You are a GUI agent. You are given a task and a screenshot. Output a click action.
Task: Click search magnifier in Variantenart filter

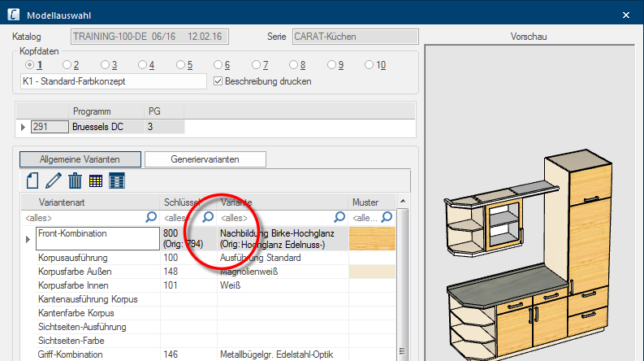[x=151, y=217]
